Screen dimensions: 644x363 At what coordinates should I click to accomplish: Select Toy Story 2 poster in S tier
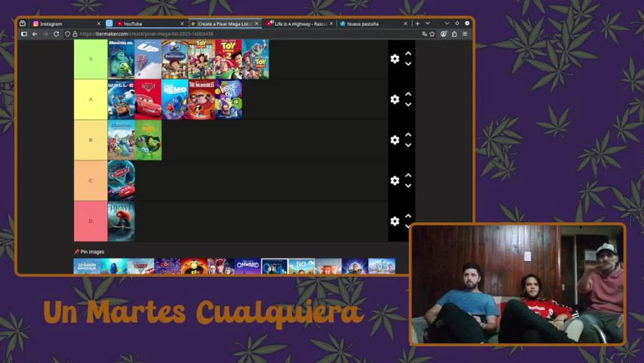point(229,59)
